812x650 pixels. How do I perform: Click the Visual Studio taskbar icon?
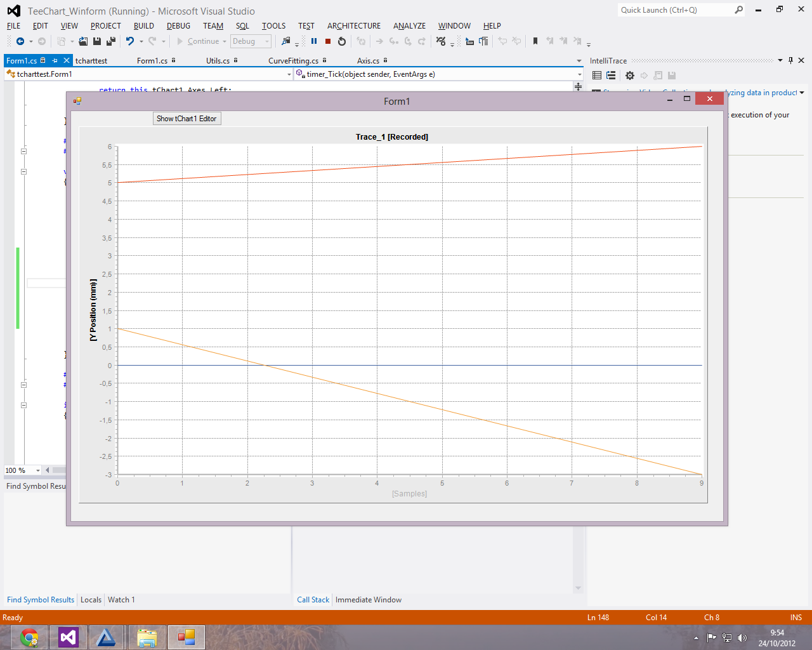(x=68, y=637)
